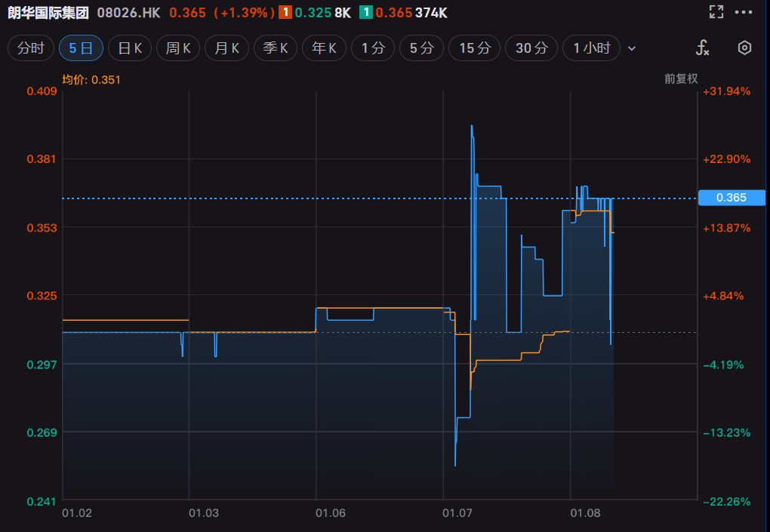
Task: Click the orange bid level 1 badge
Action: tap(286, 13)
